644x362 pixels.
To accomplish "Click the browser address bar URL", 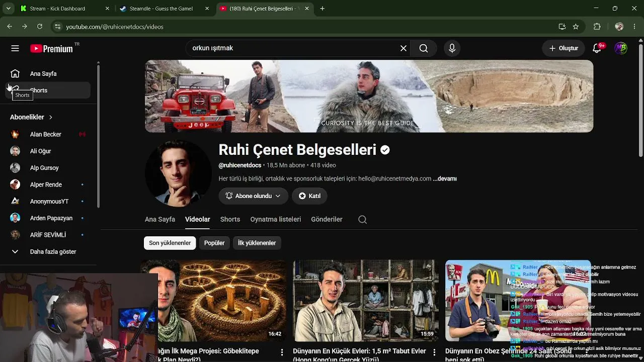I will click(115, 27).
